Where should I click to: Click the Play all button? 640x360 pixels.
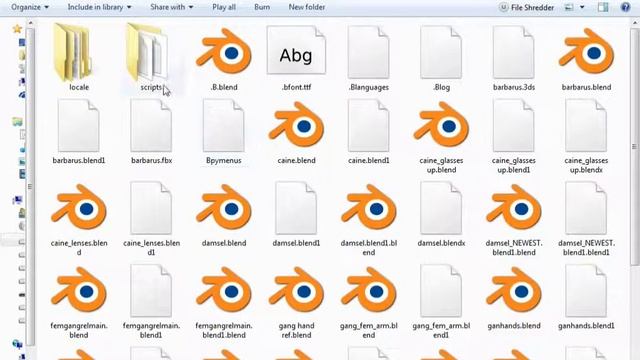pos(224,7)
